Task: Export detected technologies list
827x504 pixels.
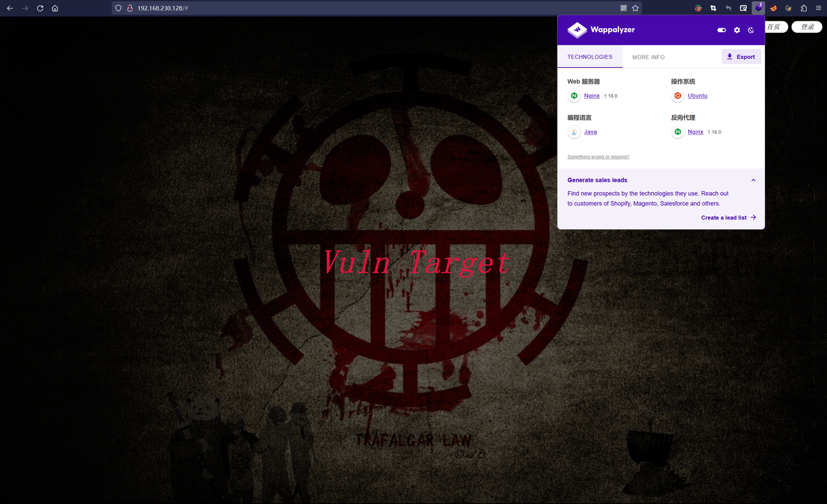Action: (x=741, y=57)
